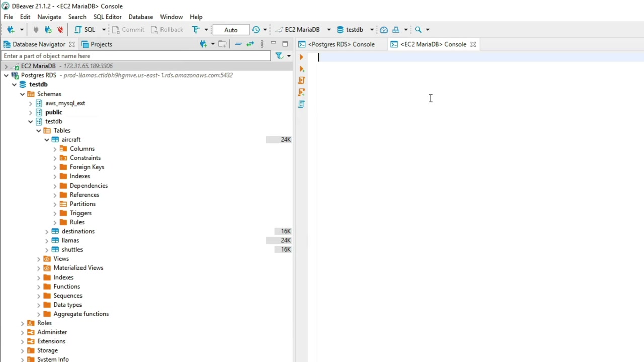Select the destinations table

78,231
